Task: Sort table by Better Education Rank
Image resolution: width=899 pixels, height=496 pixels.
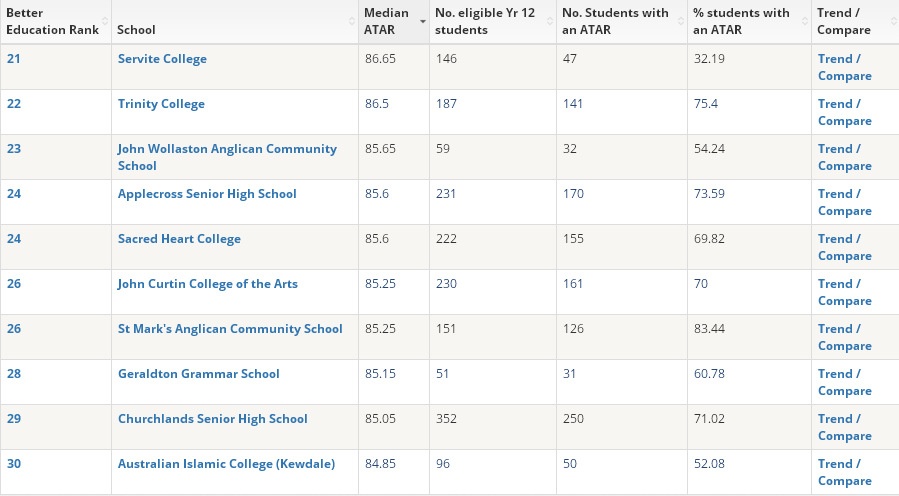Action: pos(52,21)
